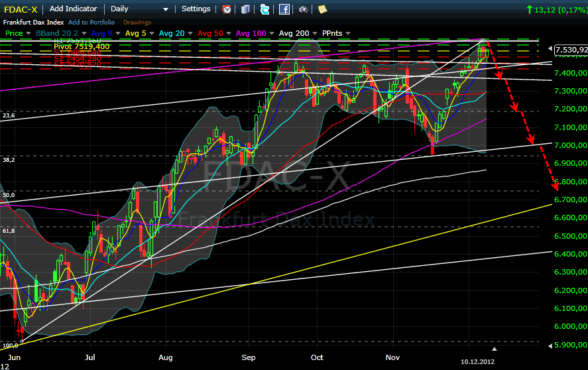The image size is (588, 370).
Task: Click the FDAC-X symbol label
Action: click(x=21, y=9)
